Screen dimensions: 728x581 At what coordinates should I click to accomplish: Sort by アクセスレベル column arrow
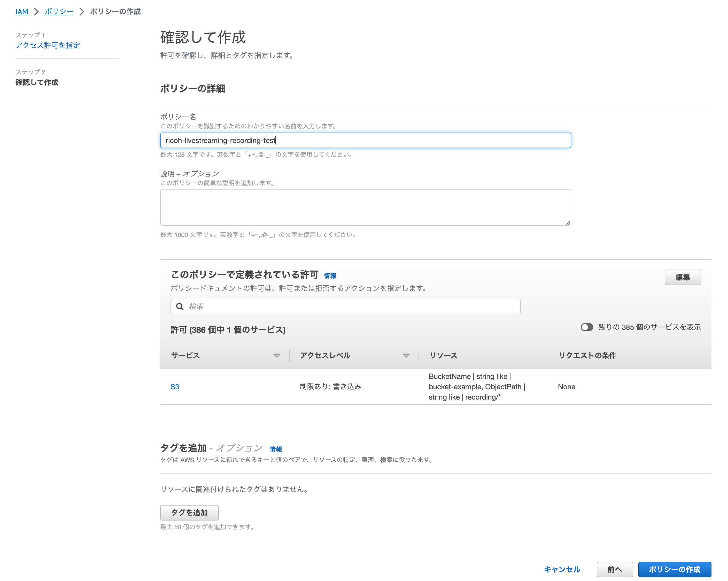(x=406, y=355)
